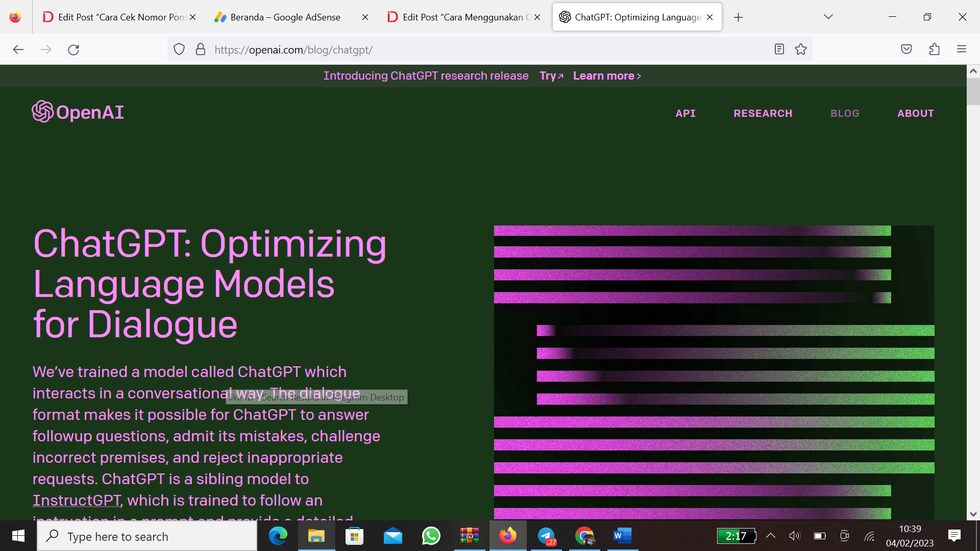Click the forward navigation arrow
Screen dimensions: 980x551
click(46, 49)
